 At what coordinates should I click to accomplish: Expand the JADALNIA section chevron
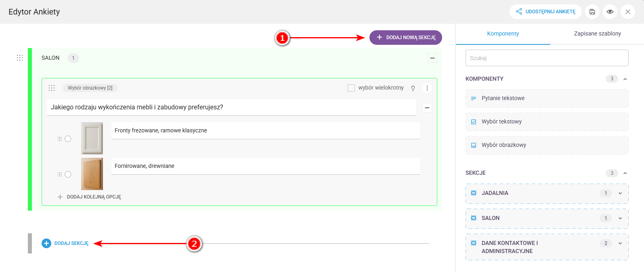620,193
